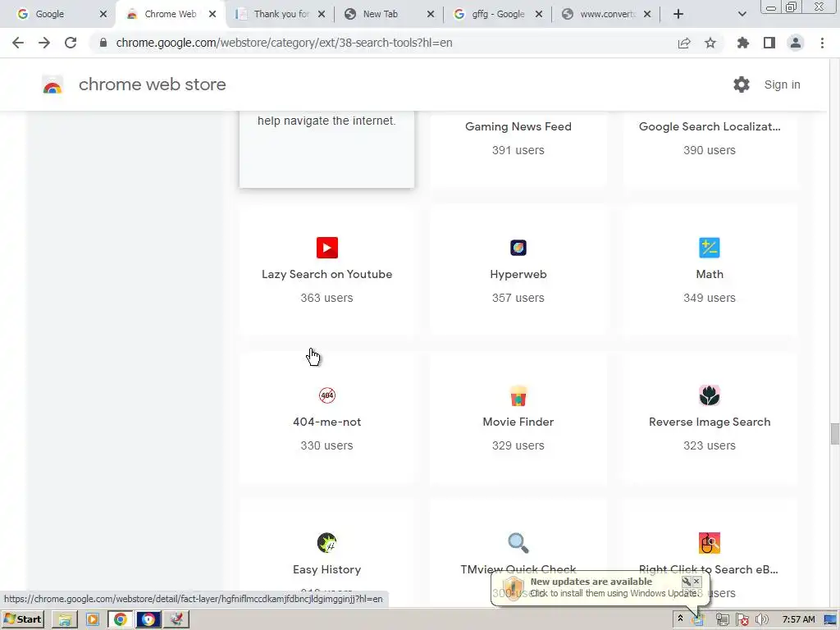Switch to the www.convert tab
Image resolution: width=840 pixels, height=630 pixels.
tap(606, 14)
